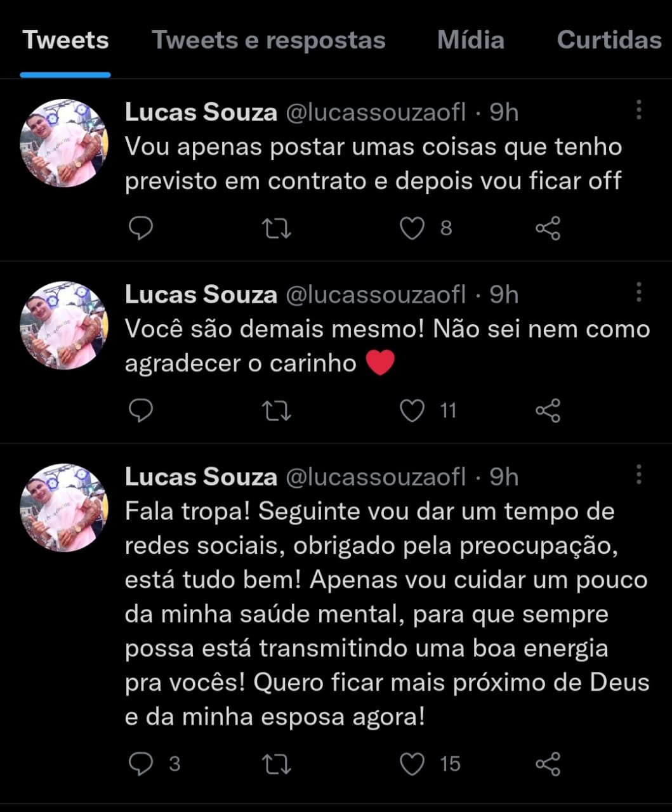The width and height of the screenshot is (672, 812).
Task: Open the three-dot menu on the second tweet
Action: [640, 292]
